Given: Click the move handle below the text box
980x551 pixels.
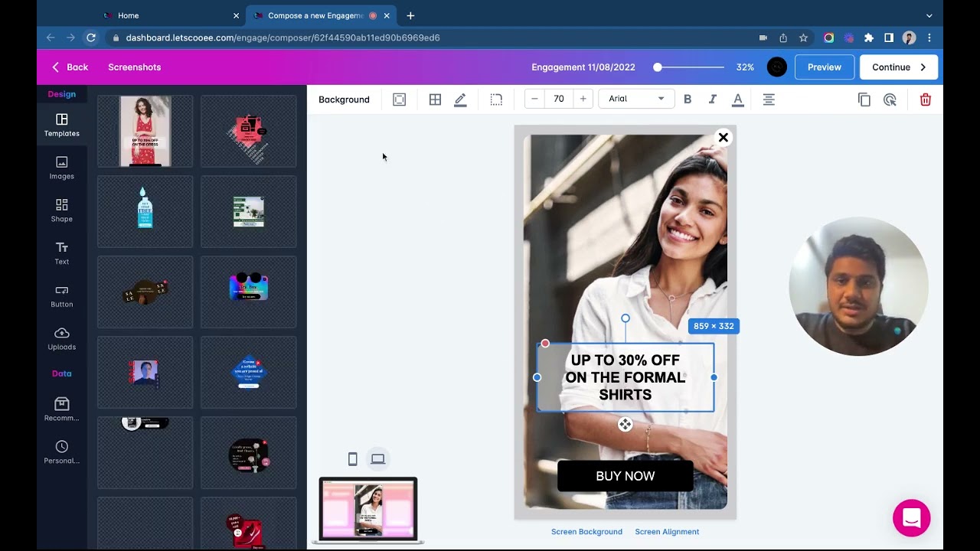Looking at the screenshot, I should [626, 425].
